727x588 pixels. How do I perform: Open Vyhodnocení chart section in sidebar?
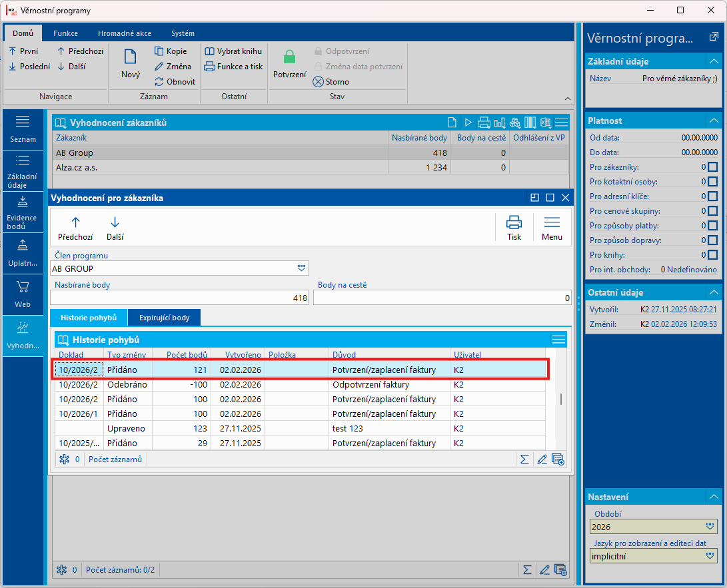pos(23,336)
